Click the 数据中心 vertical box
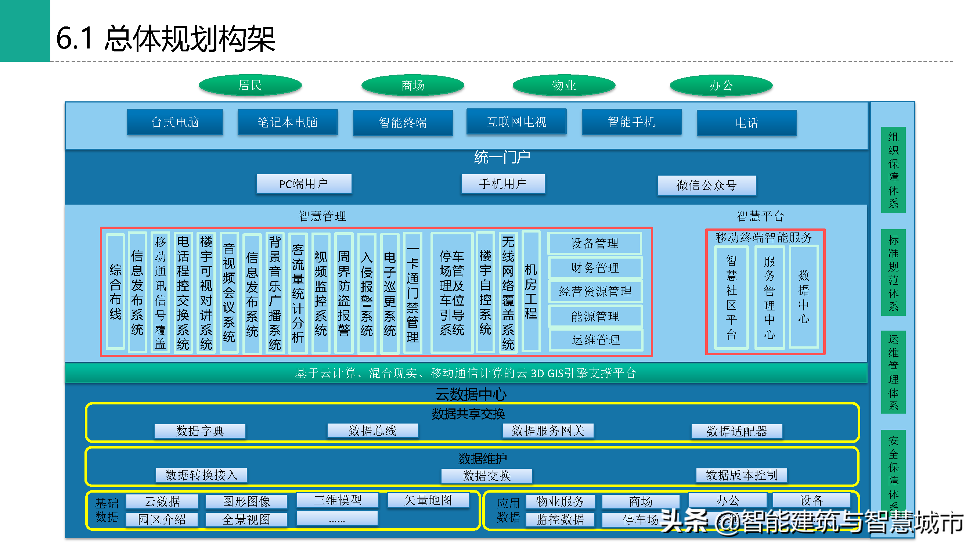The width and height of the screenshot is (980, 551). (x=804, y=297)
